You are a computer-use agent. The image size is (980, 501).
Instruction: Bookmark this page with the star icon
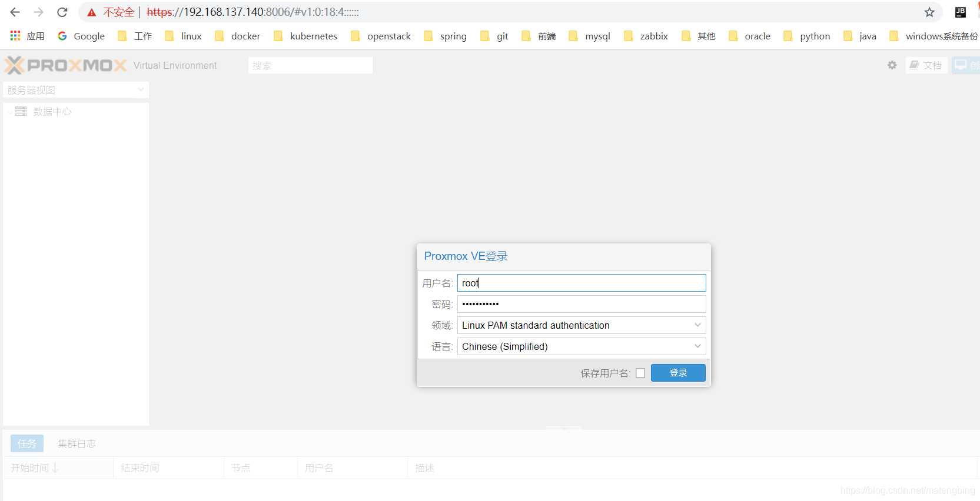coord(929,12)
